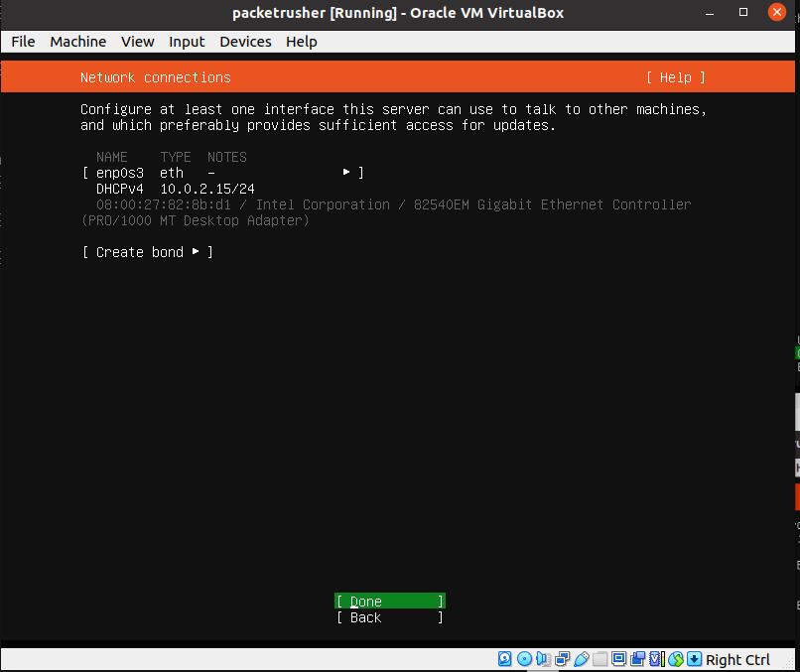Click the green mouse integration icon
The width and height of the screenshot is (800, 672).
(675, 659)
